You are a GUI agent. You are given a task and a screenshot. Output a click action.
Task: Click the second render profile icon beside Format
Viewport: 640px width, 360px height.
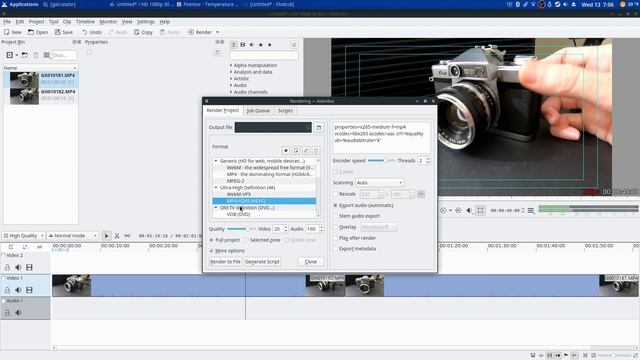(x=296, y=151)
